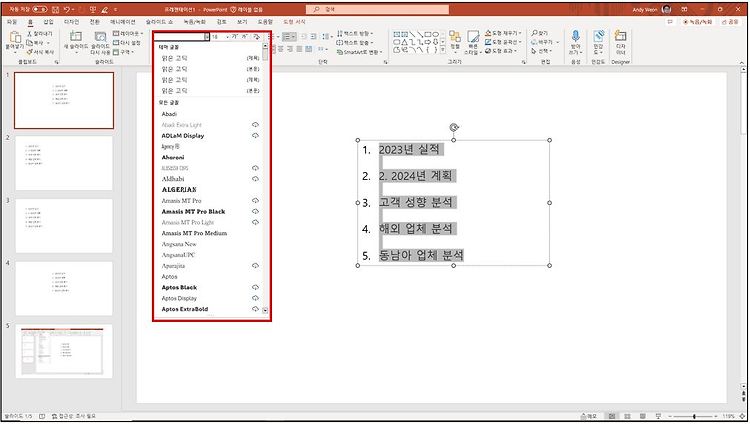Open the font size dropdown arrow

point(227,37)
